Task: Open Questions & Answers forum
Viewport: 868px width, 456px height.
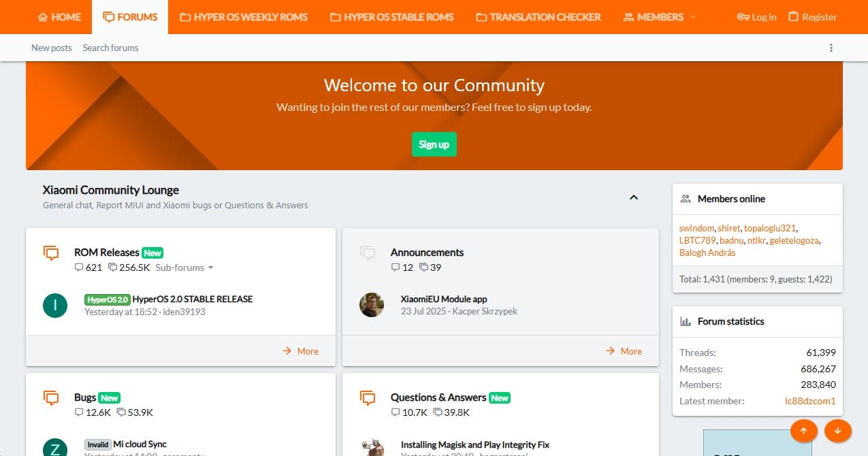Action: pos(438,397)
